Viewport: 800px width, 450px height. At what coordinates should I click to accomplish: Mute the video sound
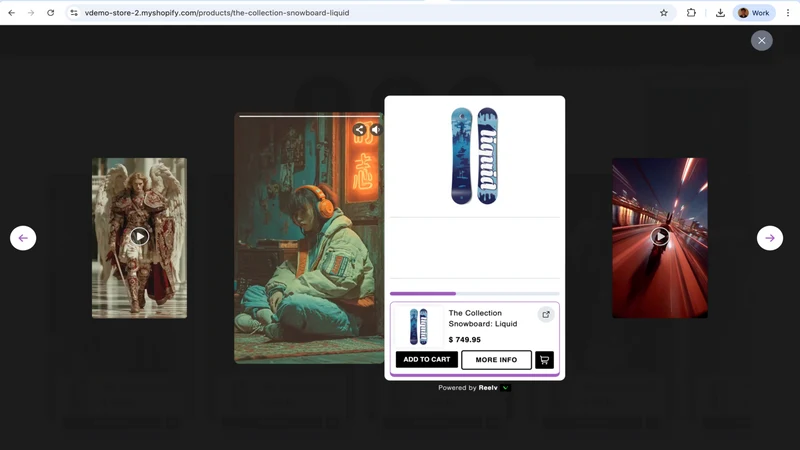(x=376, y=130)
